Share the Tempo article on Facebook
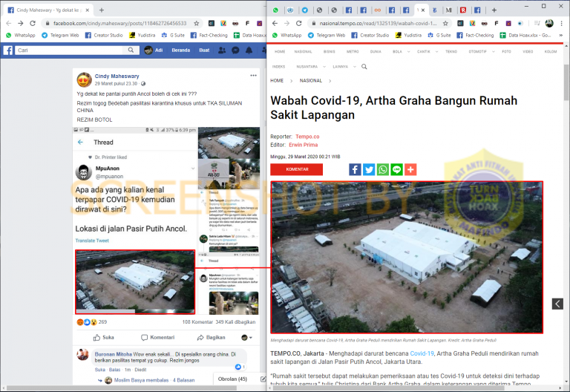Viewport: 570px width, 392px height. click(355, 169)
